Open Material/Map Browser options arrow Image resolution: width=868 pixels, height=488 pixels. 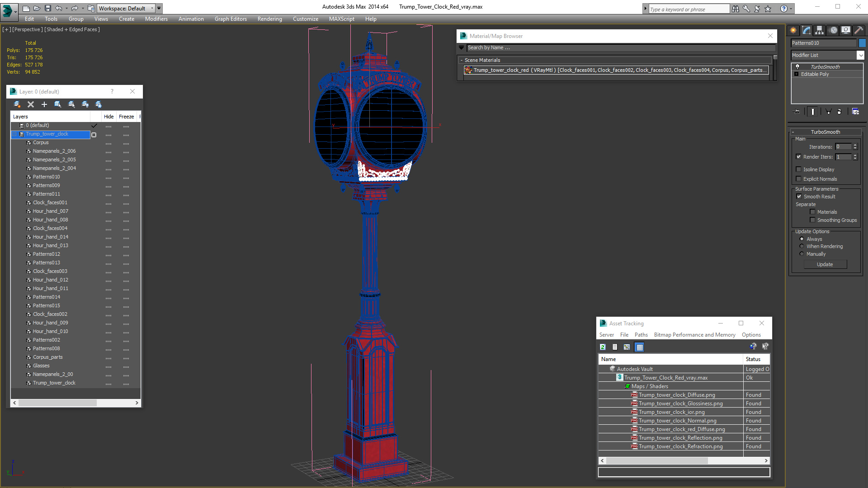coord(461,47)
